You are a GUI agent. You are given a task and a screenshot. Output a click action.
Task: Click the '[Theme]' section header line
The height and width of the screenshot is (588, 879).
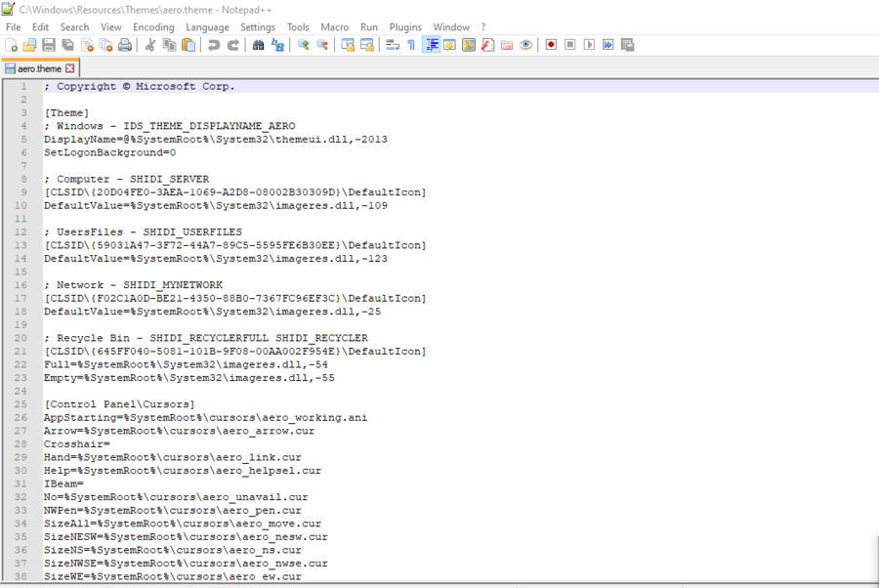(66, 112)
